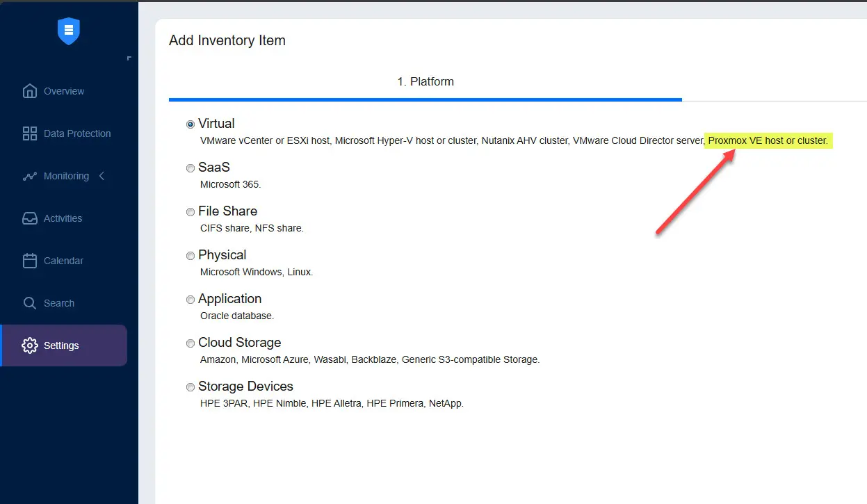Click the Data Protection grid icon

pos(30,133)
